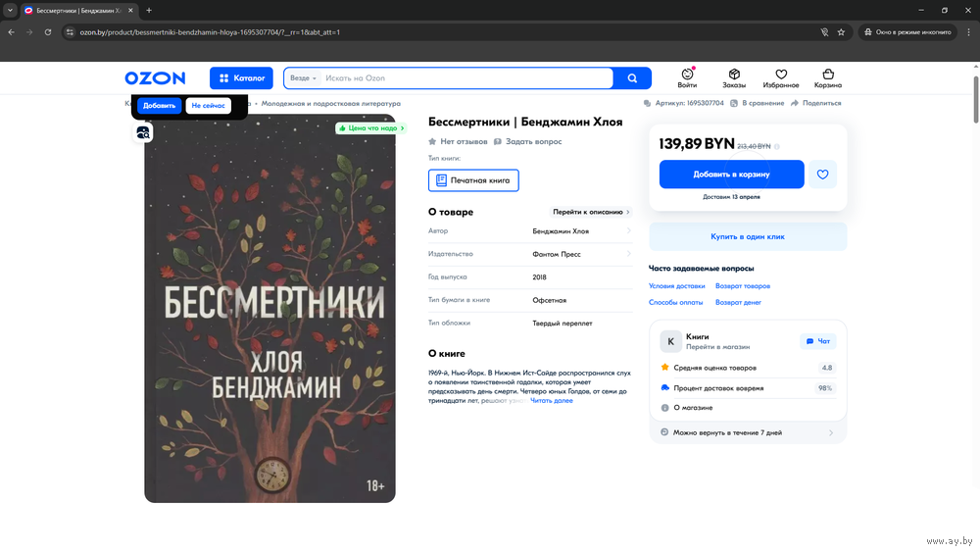Click Задать вопрос link

click(528, 142)
